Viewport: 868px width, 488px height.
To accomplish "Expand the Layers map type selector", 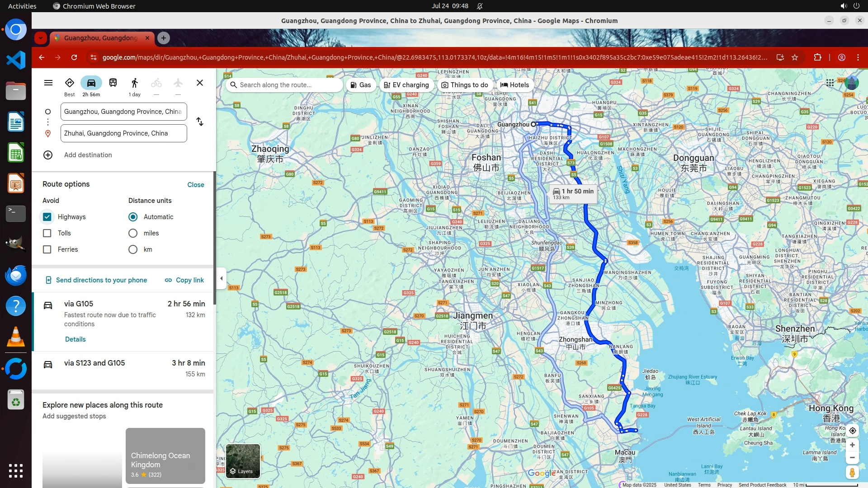I will pyautogui.click(x=243, y=461).
